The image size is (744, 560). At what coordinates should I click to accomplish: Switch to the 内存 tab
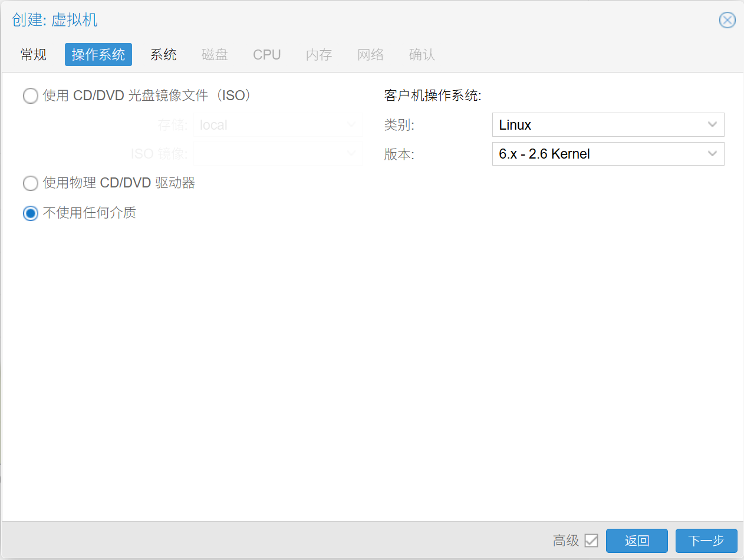pos(319,55)
